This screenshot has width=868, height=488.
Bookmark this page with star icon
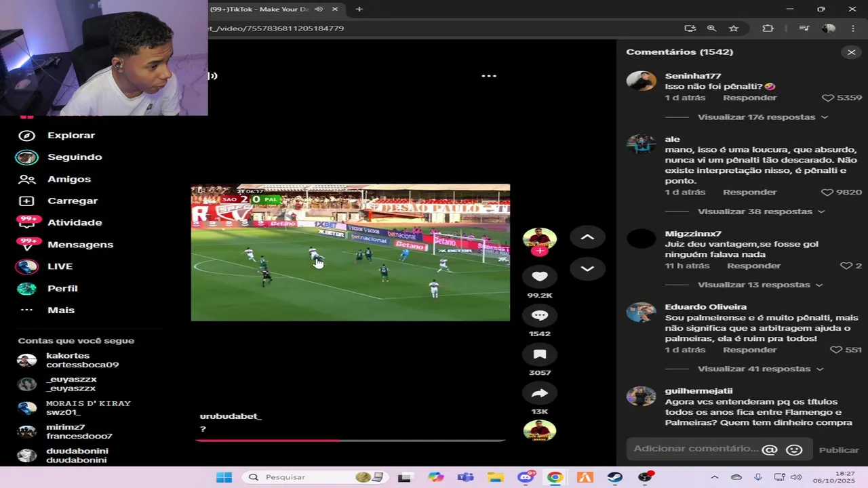pyautogui.click(x=734, y=28)
